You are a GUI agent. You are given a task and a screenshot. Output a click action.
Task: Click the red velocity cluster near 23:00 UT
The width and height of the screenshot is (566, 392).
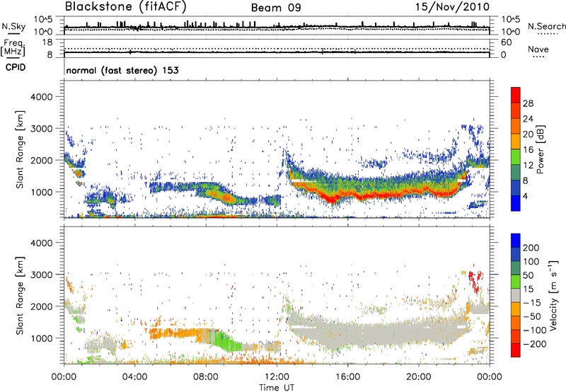pos(475,281)
